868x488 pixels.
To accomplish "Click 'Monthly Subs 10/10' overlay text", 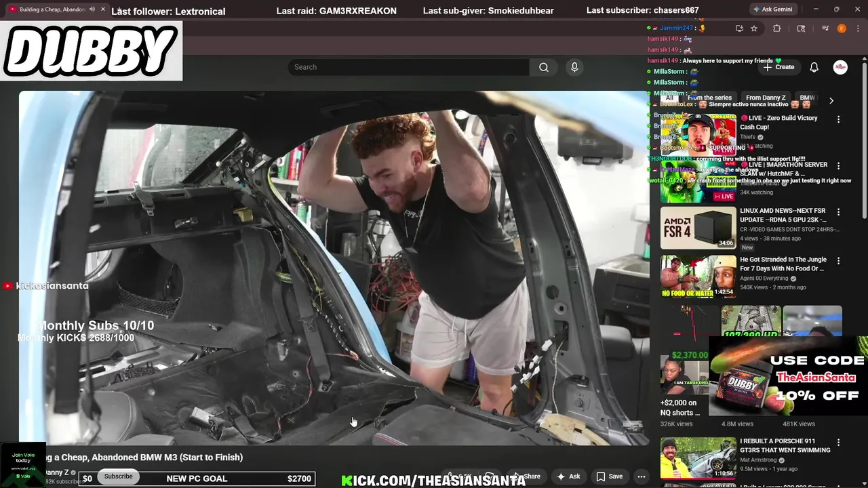I will 96,326.
